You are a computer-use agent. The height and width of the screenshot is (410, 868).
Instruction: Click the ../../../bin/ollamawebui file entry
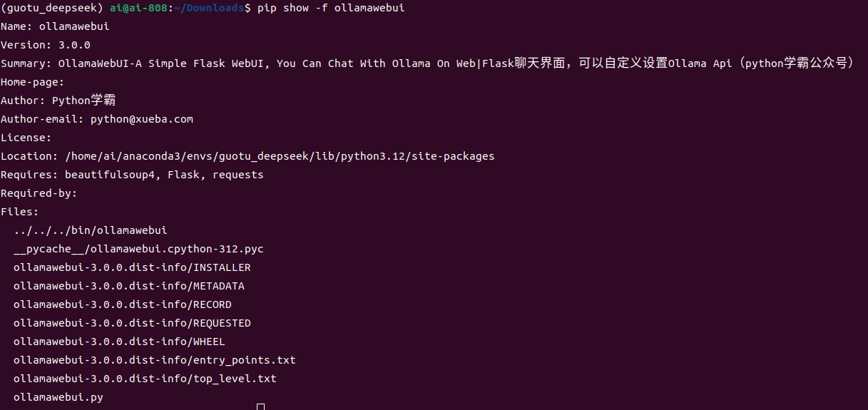[91, 230]
